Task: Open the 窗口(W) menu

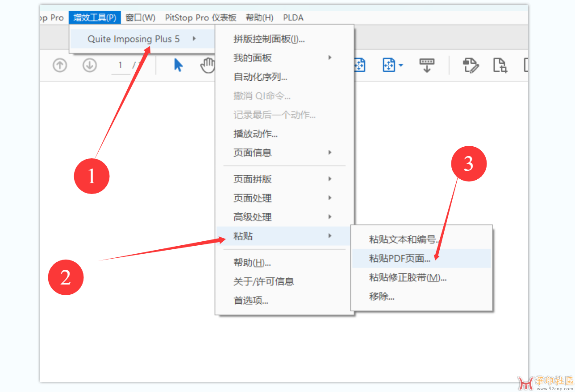Action: (x=140, y=18)
